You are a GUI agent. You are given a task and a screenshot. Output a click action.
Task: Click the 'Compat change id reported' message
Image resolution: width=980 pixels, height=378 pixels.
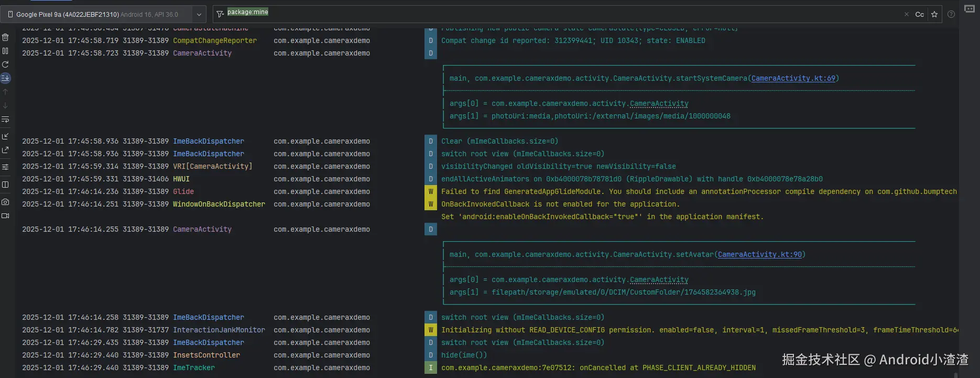tap(573, 40)
